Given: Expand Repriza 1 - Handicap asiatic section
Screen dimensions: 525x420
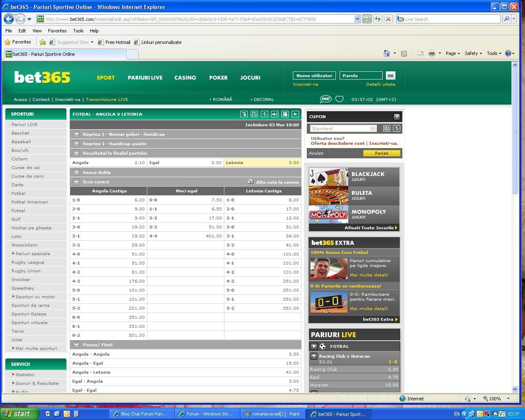Looking at the screenshot, I should tap(76, 144).
